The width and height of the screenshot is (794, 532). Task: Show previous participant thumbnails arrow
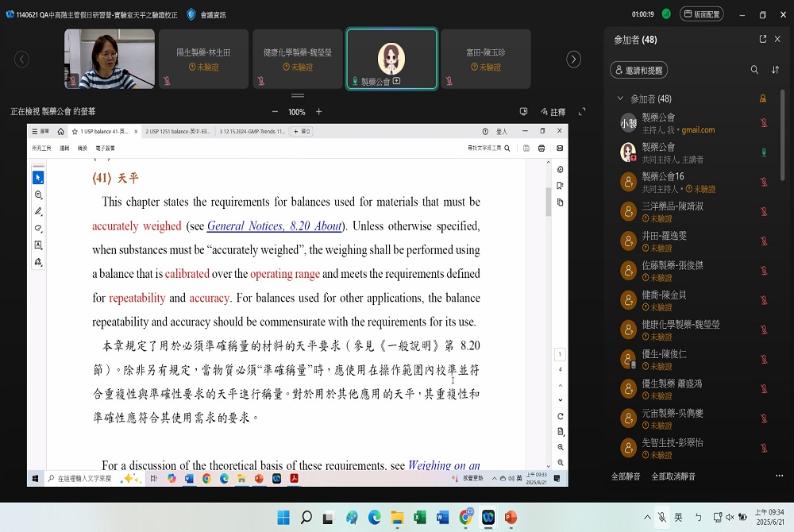tap(21, 60)
